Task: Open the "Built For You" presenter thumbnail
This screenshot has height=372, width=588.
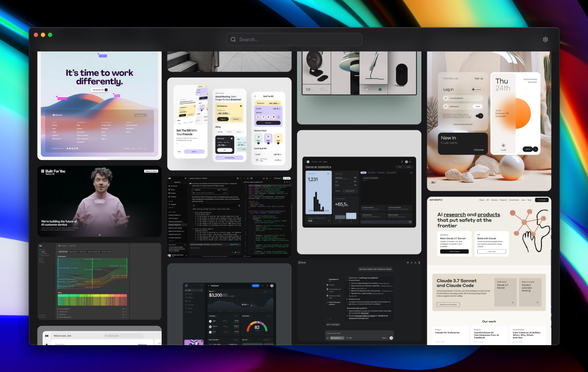Action: click(99, 201)
